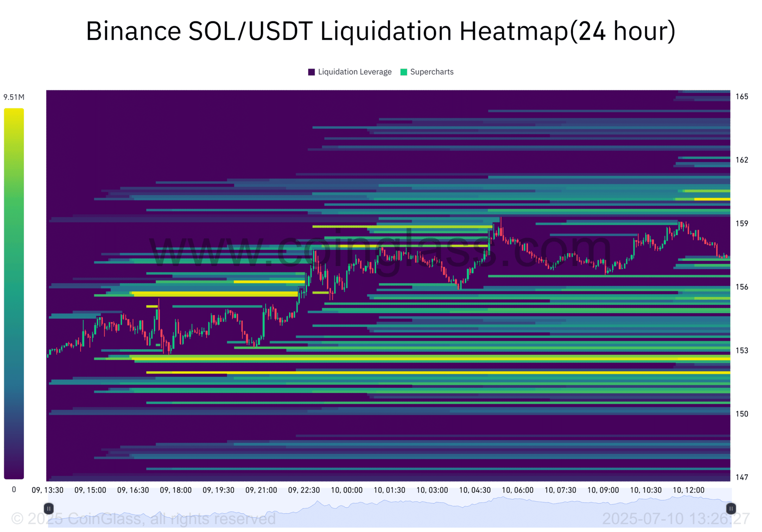
Task: Click the 10, 12:00 time axis label
Action: coord(688,490)
